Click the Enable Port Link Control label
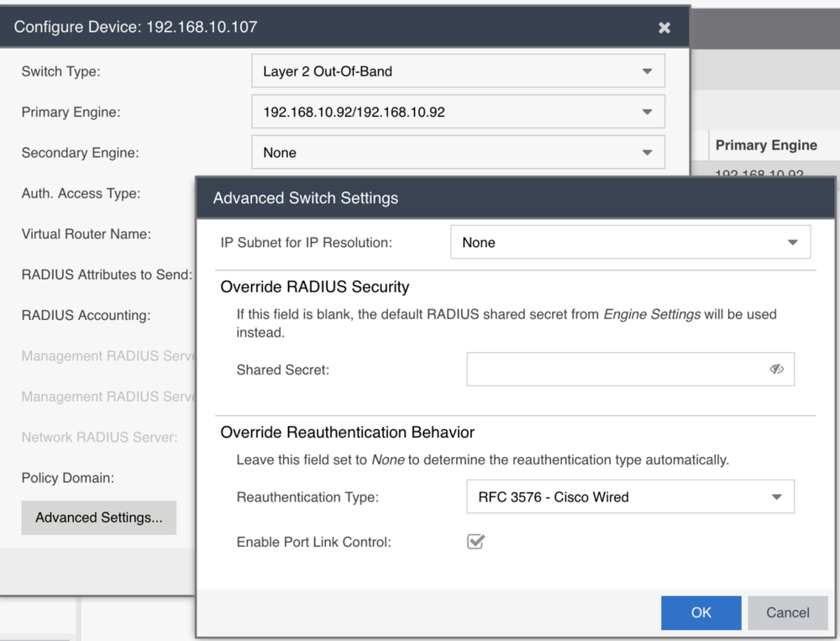840x641 pixels. tap(314, 542)
